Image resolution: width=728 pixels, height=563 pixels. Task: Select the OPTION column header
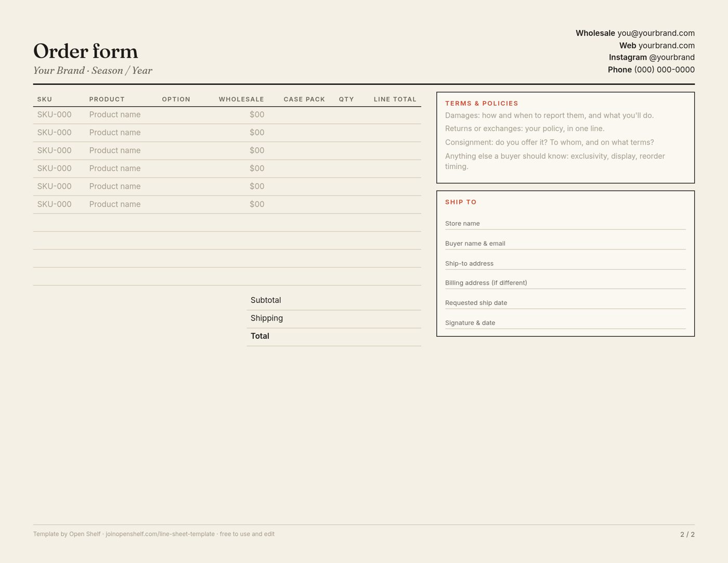(x=176, y=99)
